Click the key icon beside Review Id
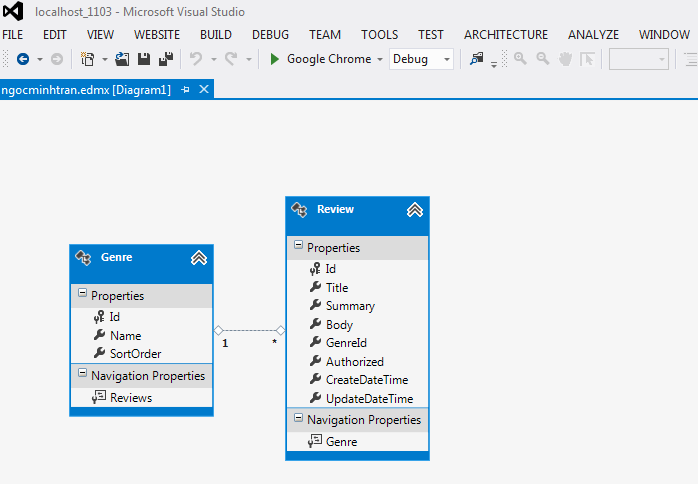 coord(315,268)
